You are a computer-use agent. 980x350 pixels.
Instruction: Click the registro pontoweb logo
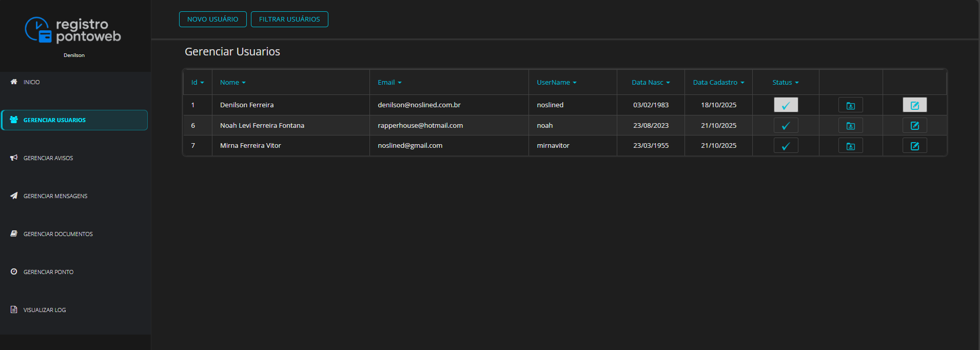[73, 30]
